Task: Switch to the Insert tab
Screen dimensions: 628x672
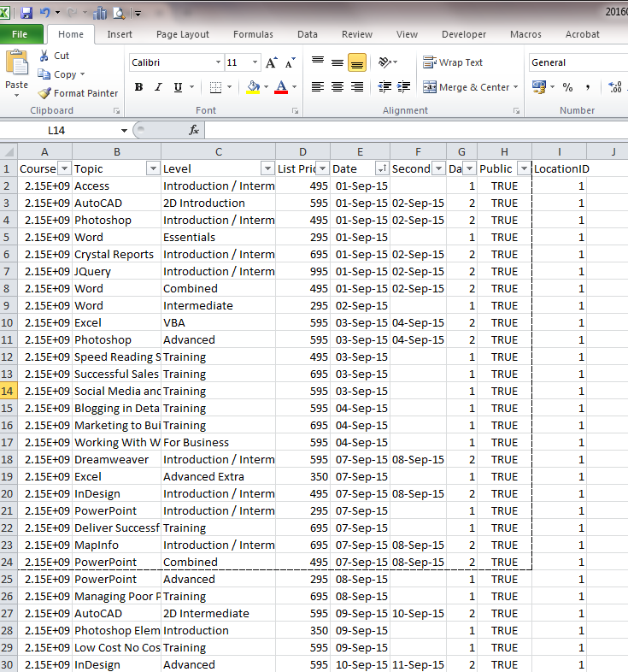Action: (120, 34)
